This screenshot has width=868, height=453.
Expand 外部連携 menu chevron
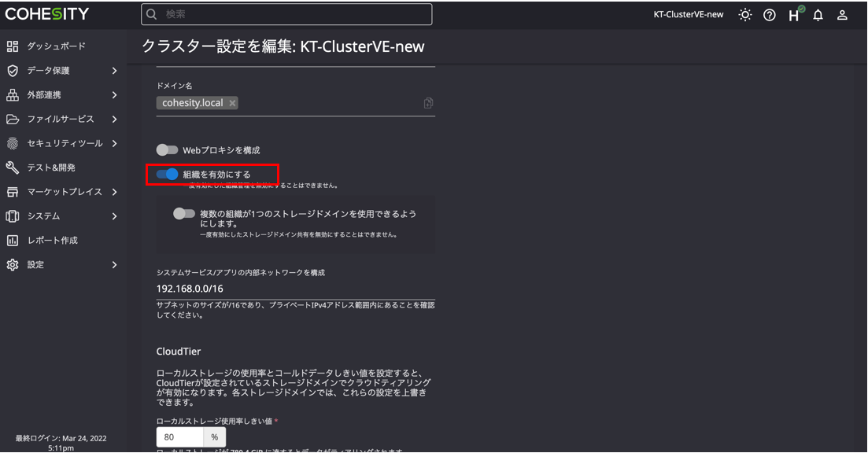115,94
